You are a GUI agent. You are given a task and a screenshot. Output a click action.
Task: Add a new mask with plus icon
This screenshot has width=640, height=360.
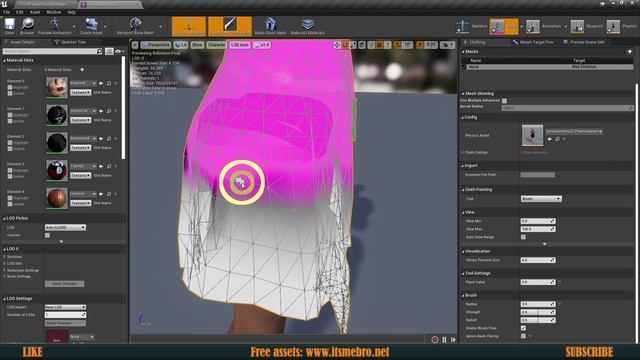[629, 51]
